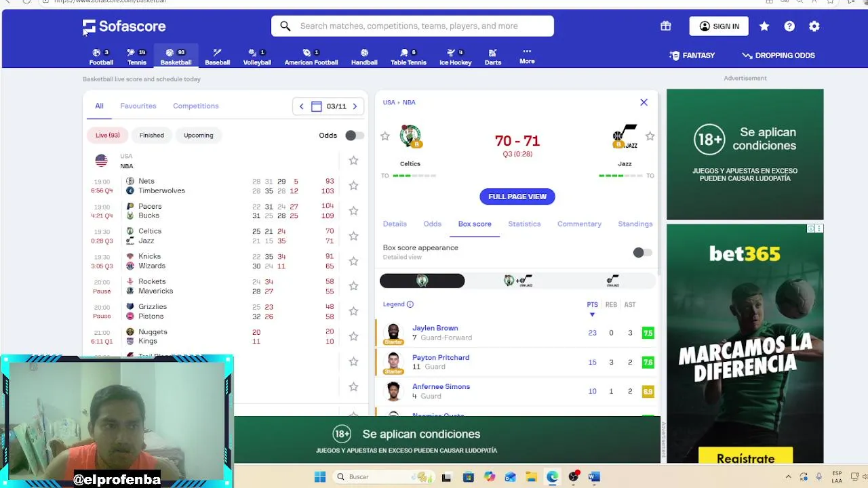The width and height of the screenshot is (868, 488).
Task: Favourite the Celtics team star in match panel
Action: 385,136
